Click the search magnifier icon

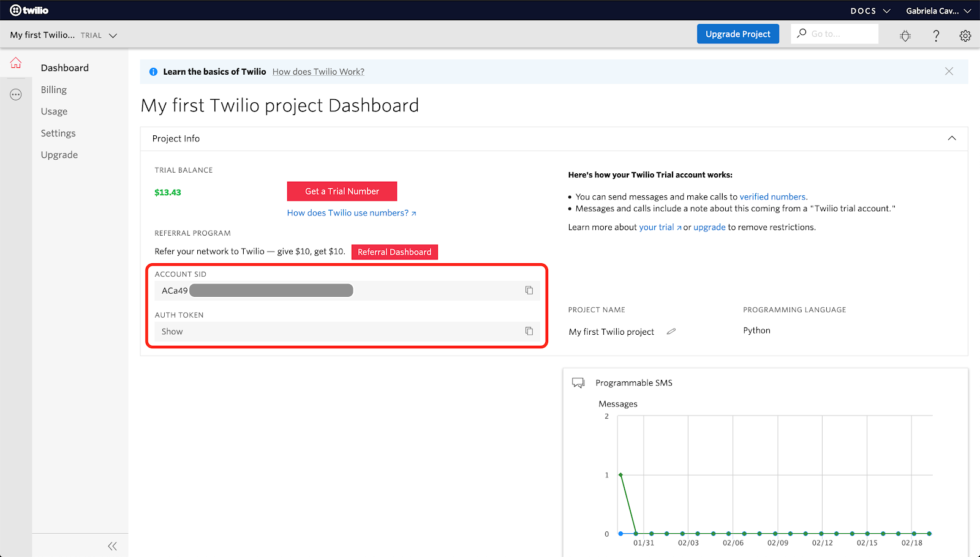tap(801, 34)
